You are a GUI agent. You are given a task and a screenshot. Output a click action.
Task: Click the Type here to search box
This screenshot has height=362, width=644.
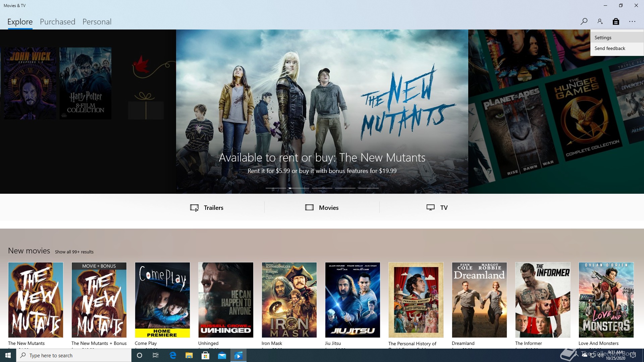[x=74, y=356]
